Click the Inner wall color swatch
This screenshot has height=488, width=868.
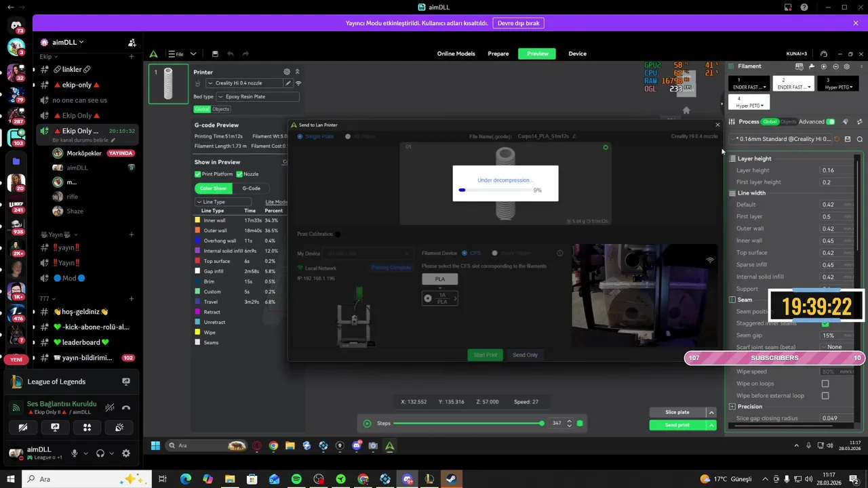pyautogui.click(x=198, y=220)
